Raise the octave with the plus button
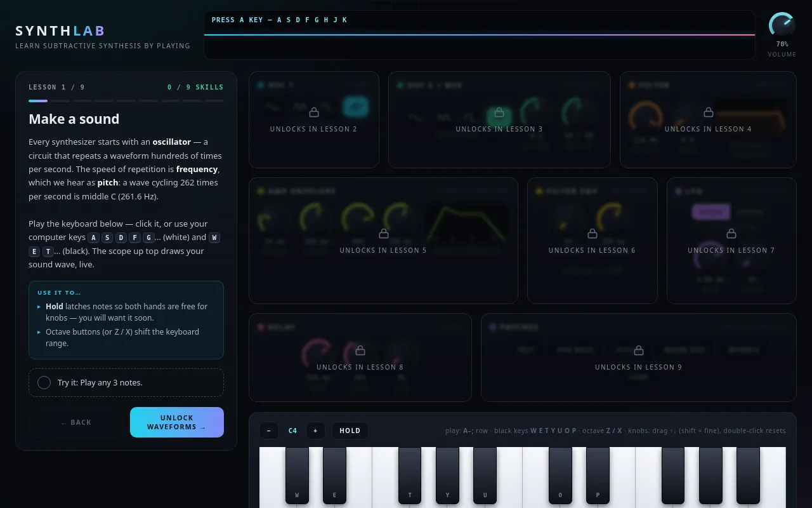This screenshot has height=508, width=812. 315,431
